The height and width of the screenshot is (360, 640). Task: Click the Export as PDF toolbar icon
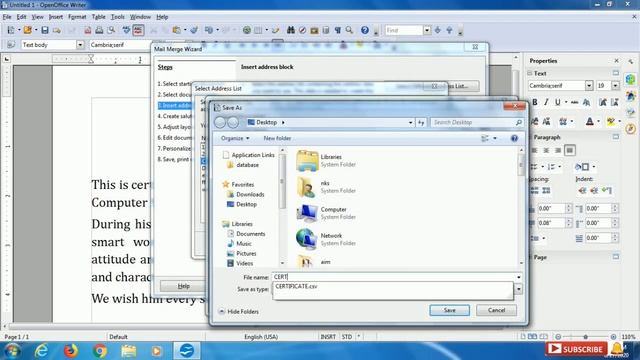point(88,30)
